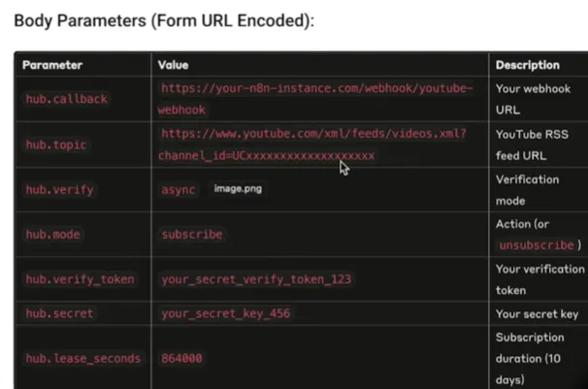Click the hub.verify_token parameter code tag
The image size is (588, 389).
80,279
